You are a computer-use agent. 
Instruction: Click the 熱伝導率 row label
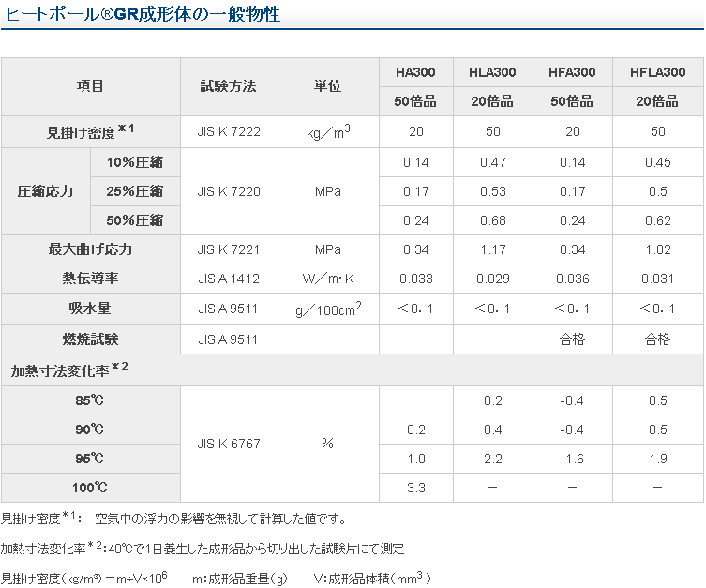(91, 279)
